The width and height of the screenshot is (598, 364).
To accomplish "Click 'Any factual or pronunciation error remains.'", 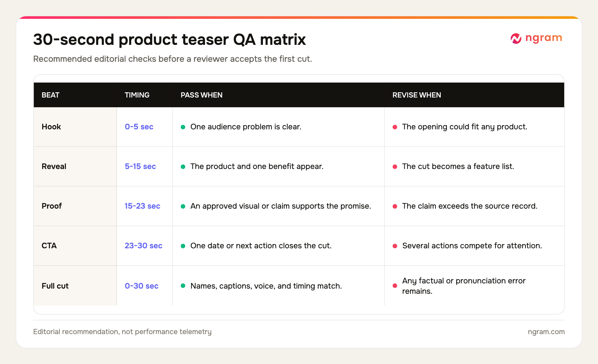I will [x=464, y=286].
